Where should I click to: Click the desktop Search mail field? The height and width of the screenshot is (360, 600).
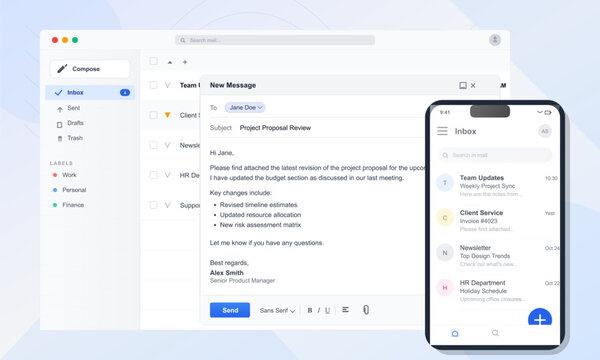click(x=275, y=40)
